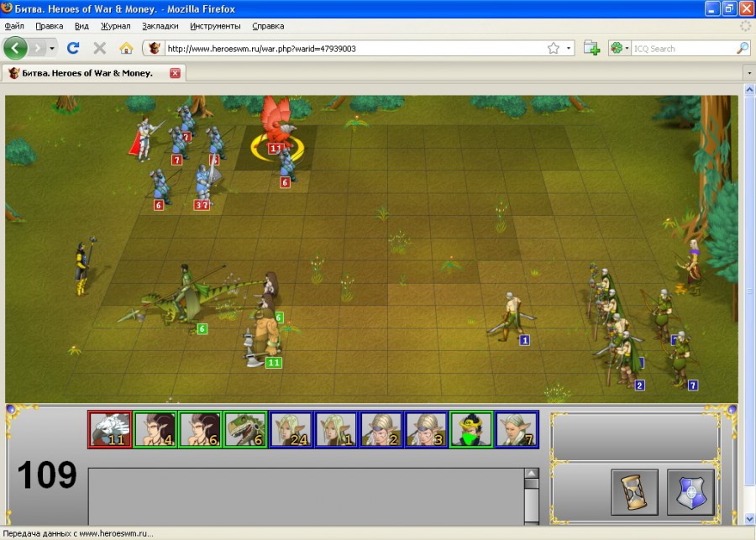
Task: Open the ICQ search engine selector dropdown
Action: 620,48
